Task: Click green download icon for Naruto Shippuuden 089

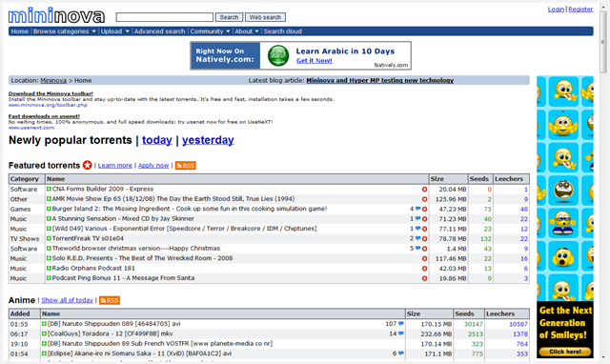Action: [x=45, y=324]
